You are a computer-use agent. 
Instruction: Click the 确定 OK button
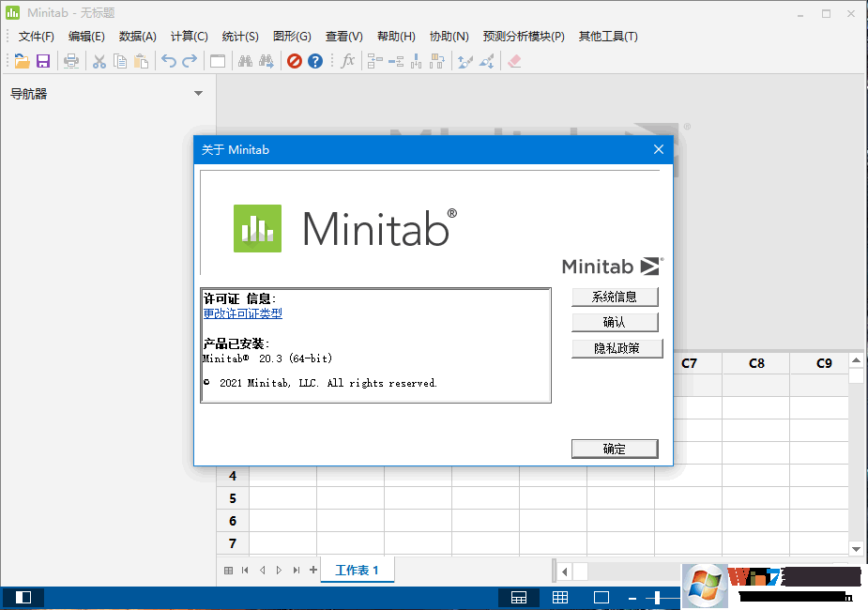(x=615, y=449)
